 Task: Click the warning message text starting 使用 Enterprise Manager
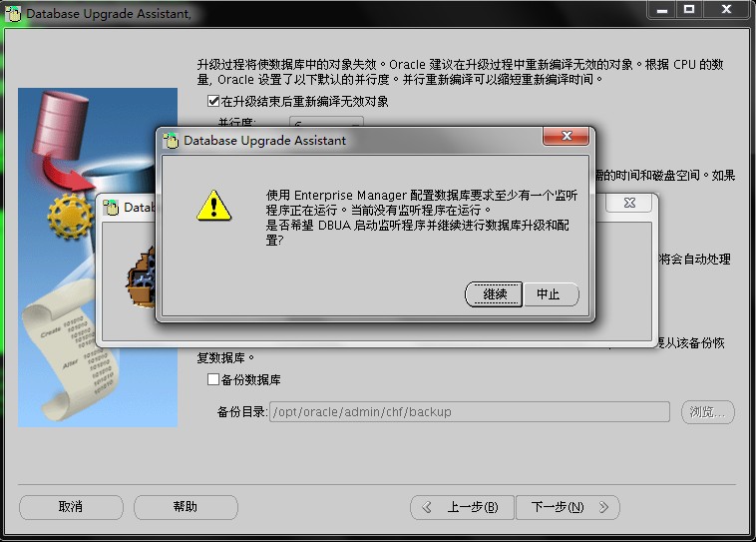point(422,203)
